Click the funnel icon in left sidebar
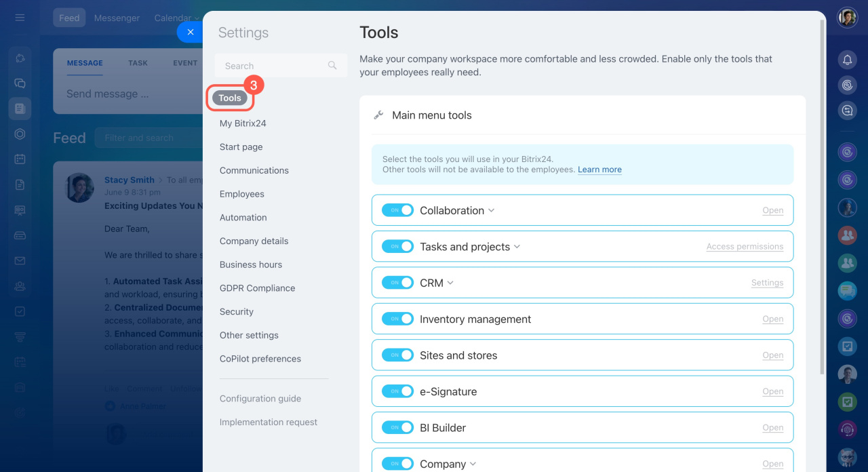The width and height of the screenshot is (868, 472). point(20,336)
